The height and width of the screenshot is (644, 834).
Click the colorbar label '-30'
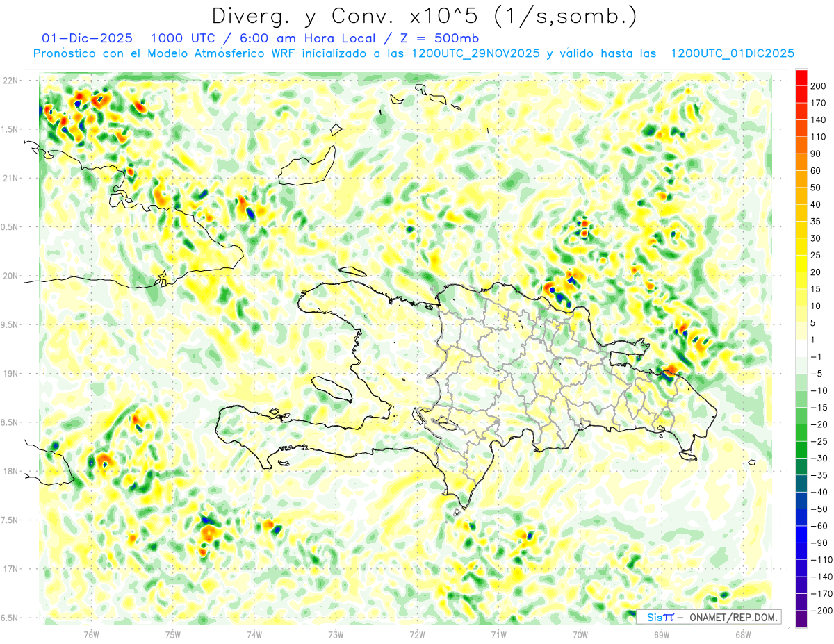[820, 458]
